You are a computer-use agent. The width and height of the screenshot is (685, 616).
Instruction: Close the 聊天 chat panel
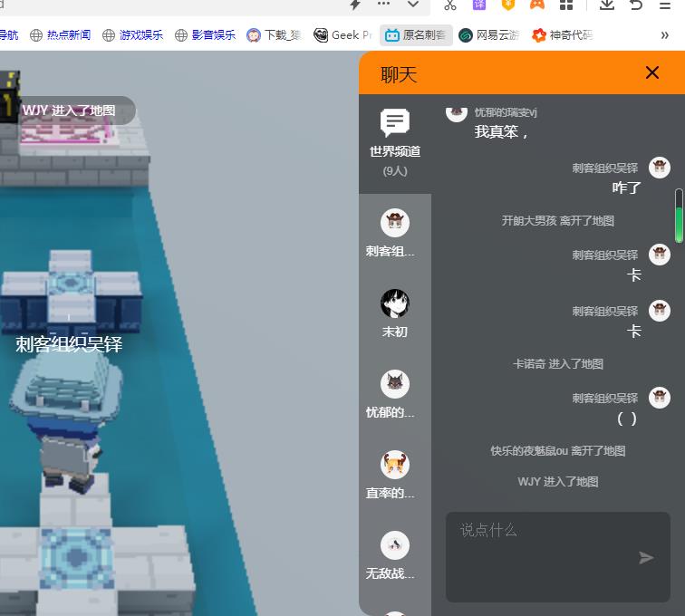tap(651, 72)
